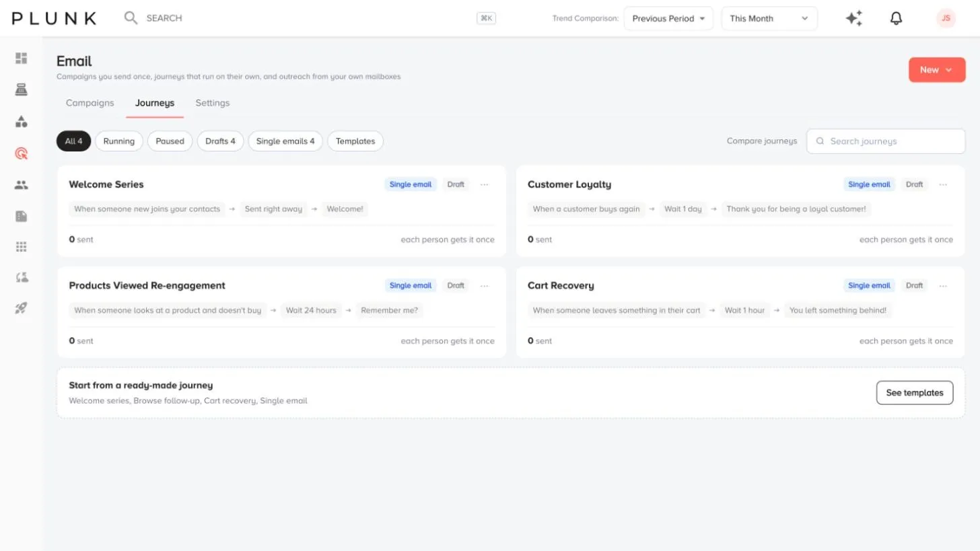Screen dimensions: 980x551
Task: Click the Compare journeys link
Action: (x=762, y=141)
